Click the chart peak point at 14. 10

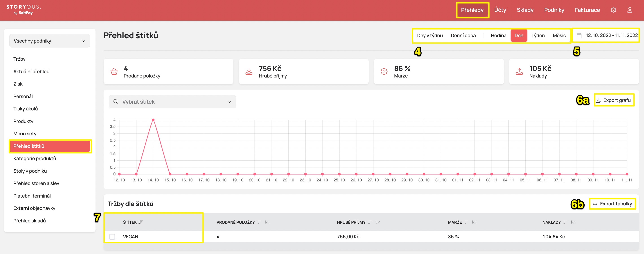click(x=153, y=120)
